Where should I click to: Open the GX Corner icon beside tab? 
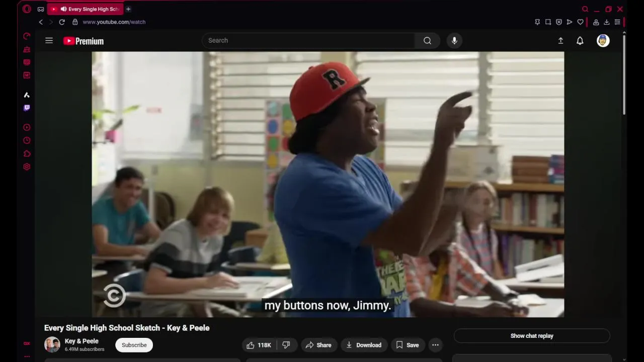[x=41, y=9]
